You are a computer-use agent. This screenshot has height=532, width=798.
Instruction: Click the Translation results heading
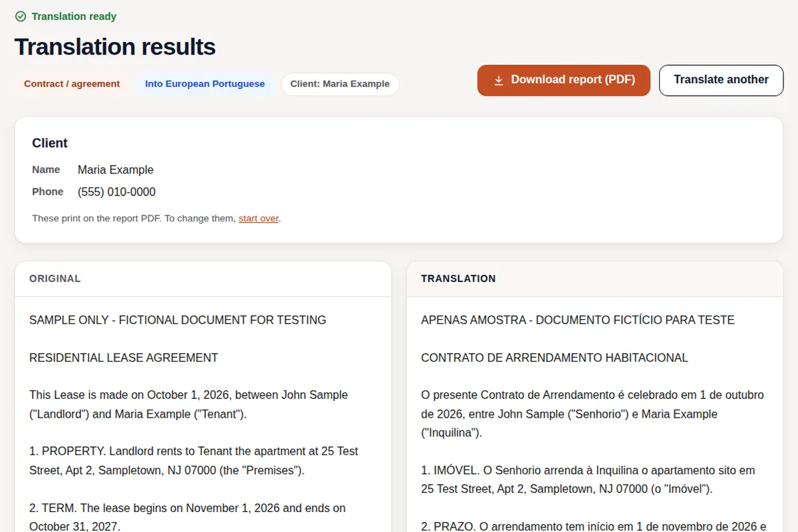click(x=115, y=47)
